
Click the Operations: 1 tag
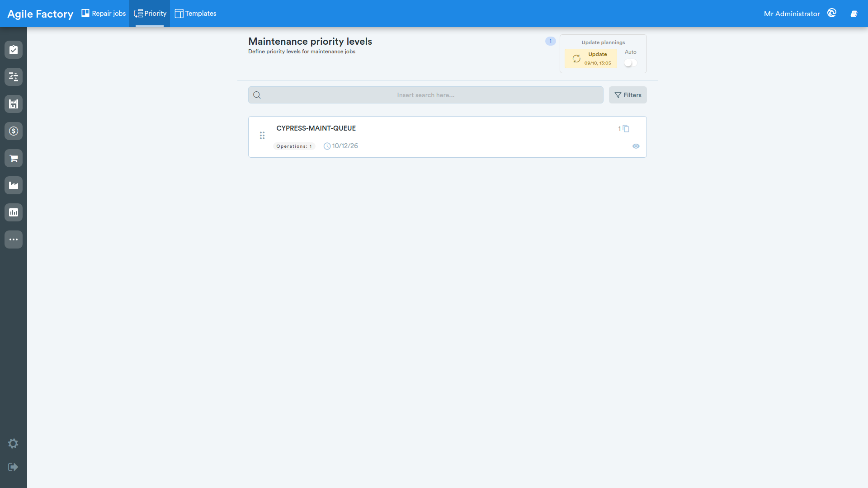(294, 146)
